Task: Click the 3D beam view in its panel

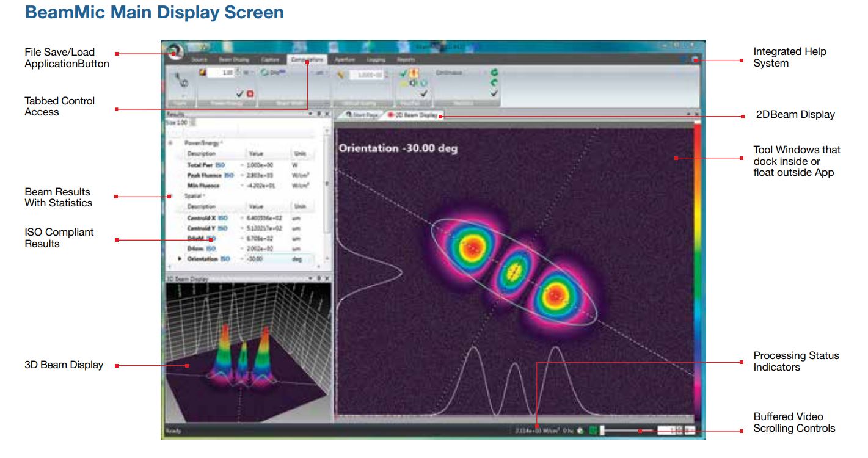Action: (247, 353)
